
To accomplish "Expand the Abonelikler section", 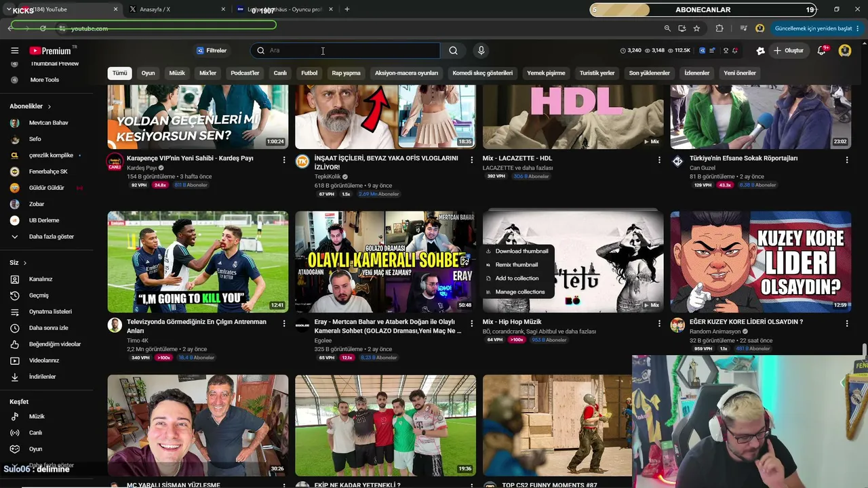I will point(31,106).
